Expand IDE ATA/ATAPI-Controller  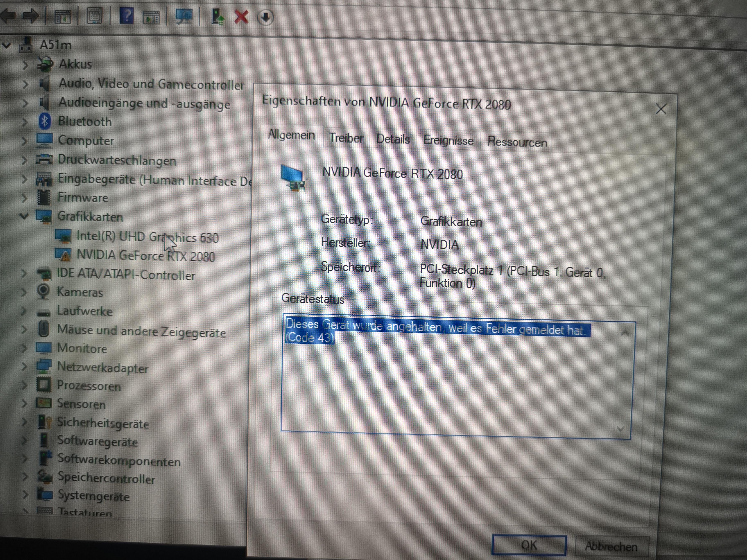coord(23,273)
